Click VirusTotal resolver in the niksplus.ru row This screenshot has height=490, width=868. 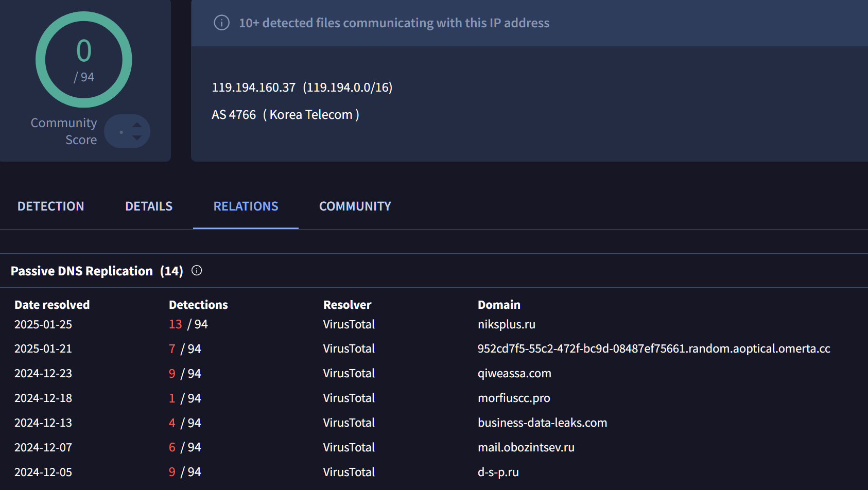click(349, 324)
